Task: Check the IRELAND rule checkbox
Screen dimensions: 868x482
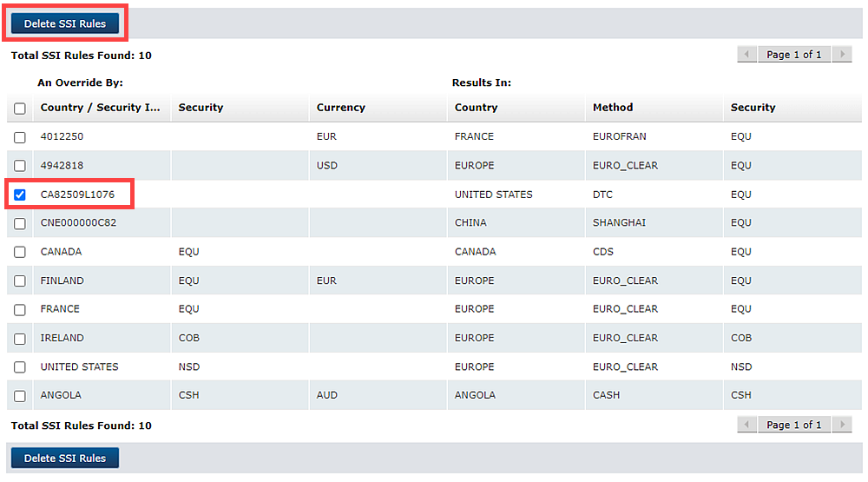Action: tap(20, 339)
